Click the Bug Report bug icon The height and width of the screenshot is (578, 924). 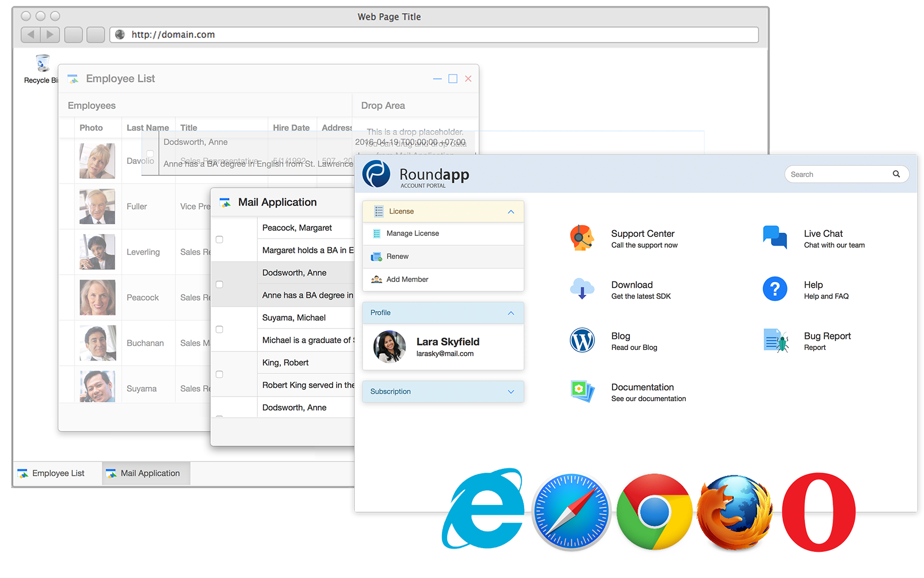click(776, 340)
